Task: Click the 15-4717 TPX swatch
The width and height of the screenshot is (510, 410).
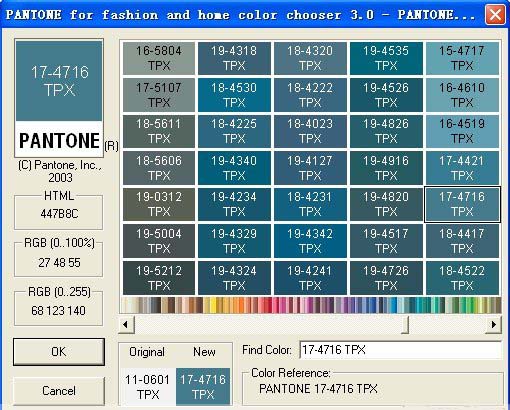Action: (x=462, y=58)
